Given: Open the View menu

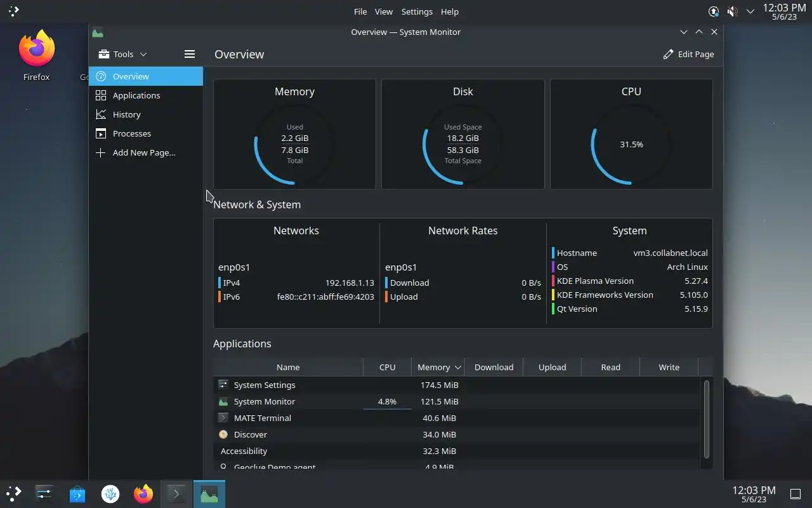Looking at the screenshot, I should [384, 11].
